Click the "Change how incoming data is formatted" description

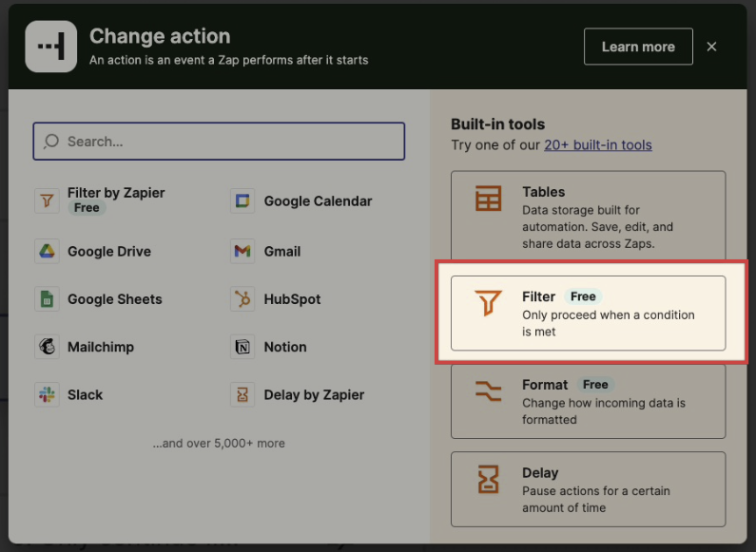click(x=604, y=410)
